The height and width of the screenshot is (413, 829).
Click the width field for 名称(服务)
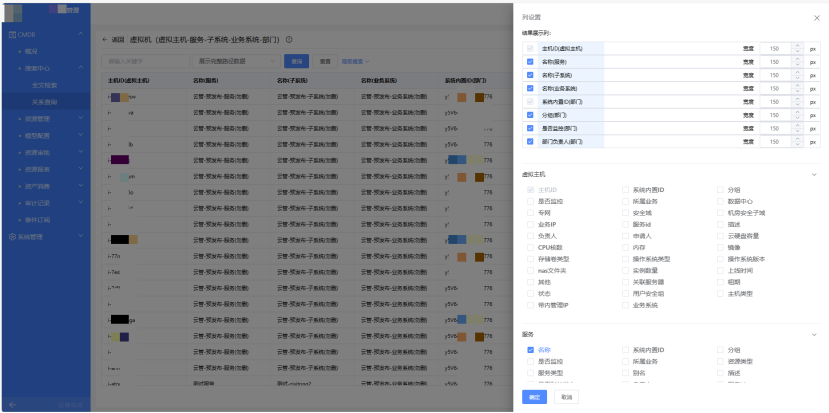pyautogui.click(x=776, y=62)
